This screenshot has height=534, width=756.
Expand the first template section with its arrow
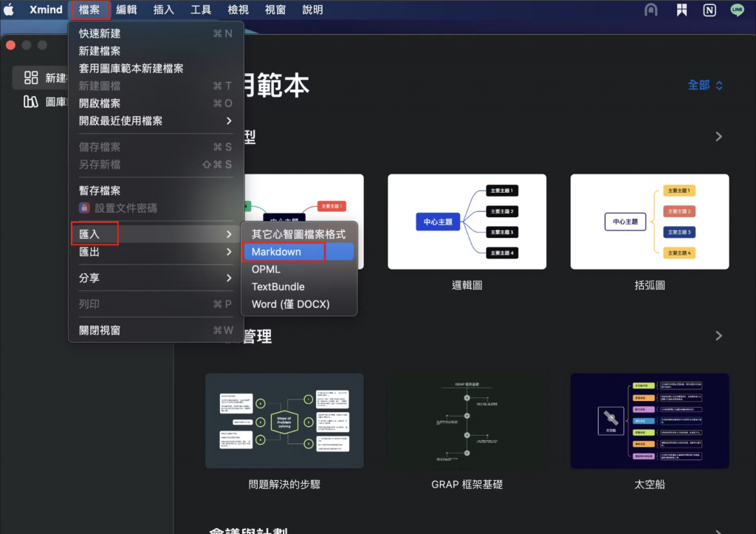click(718, 137)
